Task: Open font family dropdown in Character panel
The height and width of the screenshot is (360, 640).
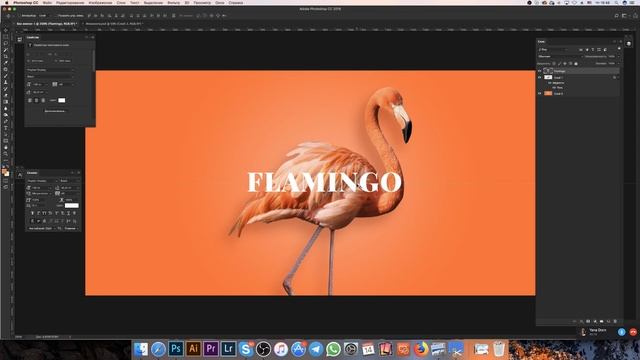Action: click(42, 181)
